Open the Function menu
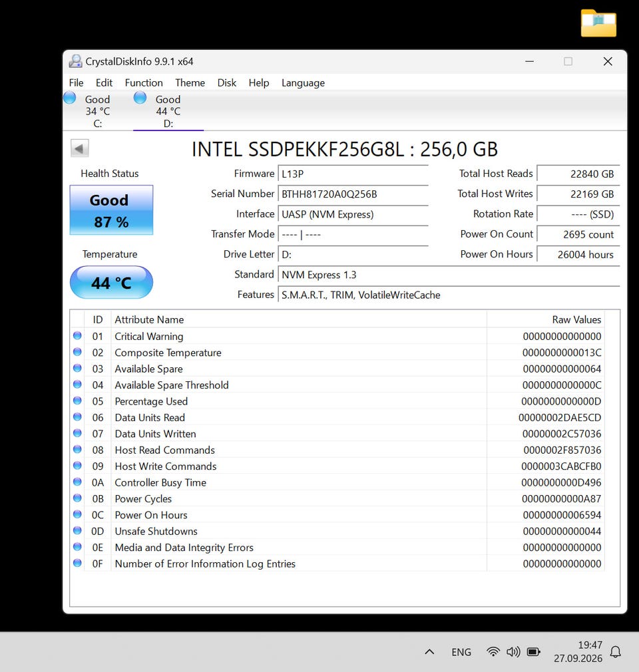Viewport: 639px width, 672px height. [x=144, y=83]
